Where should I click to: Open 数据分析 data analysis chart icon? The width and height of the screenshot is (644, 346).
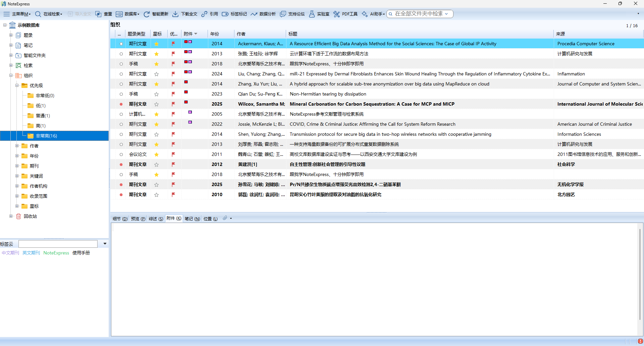click(254, 14)
